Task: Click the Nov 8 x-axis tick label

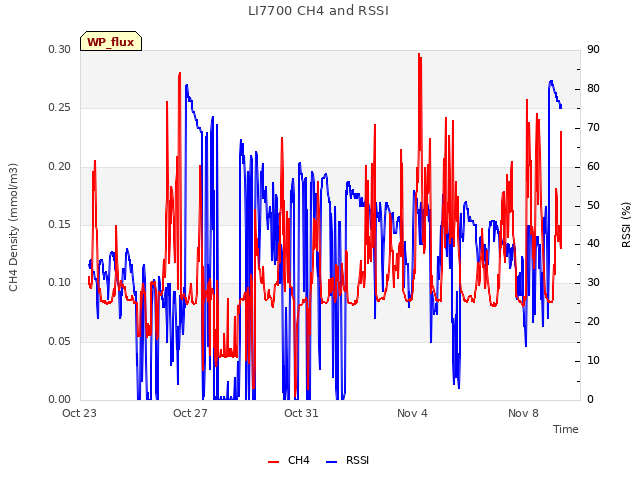Action: 523,413
